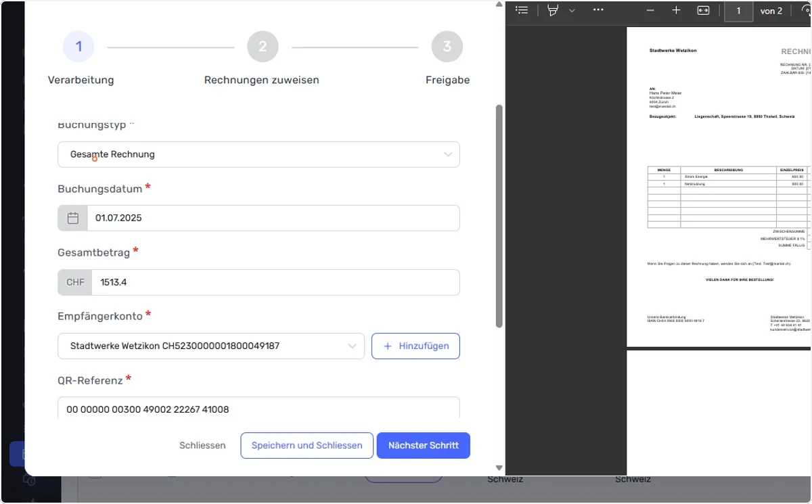Open the calendar icon for Buchungsdatum
Image resolution: width=812 pixels, height=504 pixels.
[73, 218]
